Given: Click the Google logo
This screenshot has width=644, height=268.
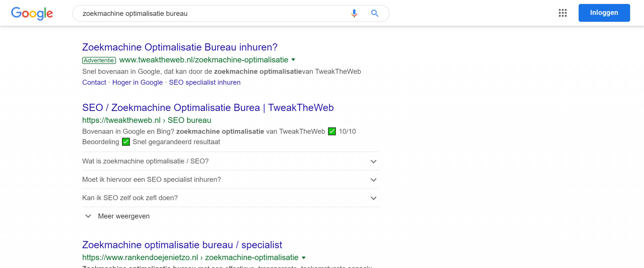Looking at the screenshot, I should [x=32, y=13].
